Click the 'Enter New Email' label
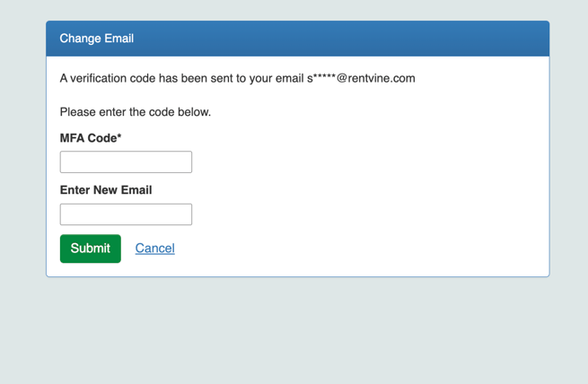The image size is (588, 384). [x=106, y=190]
